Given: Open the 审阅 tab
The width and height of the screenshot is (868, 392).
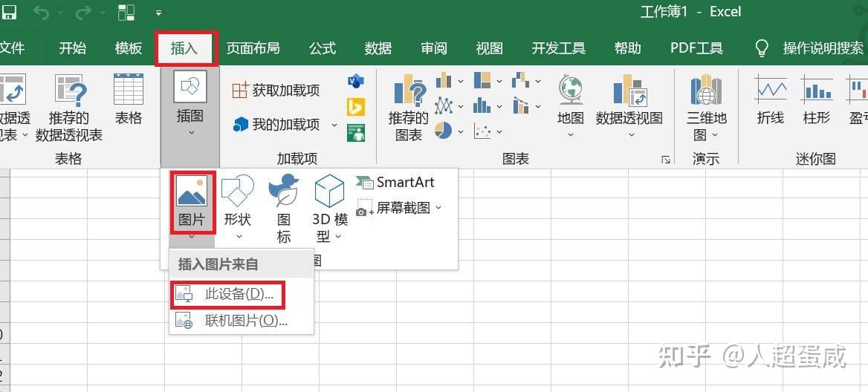Looking at the screenshot, I should pyautogui.click(x=434, y=49).
